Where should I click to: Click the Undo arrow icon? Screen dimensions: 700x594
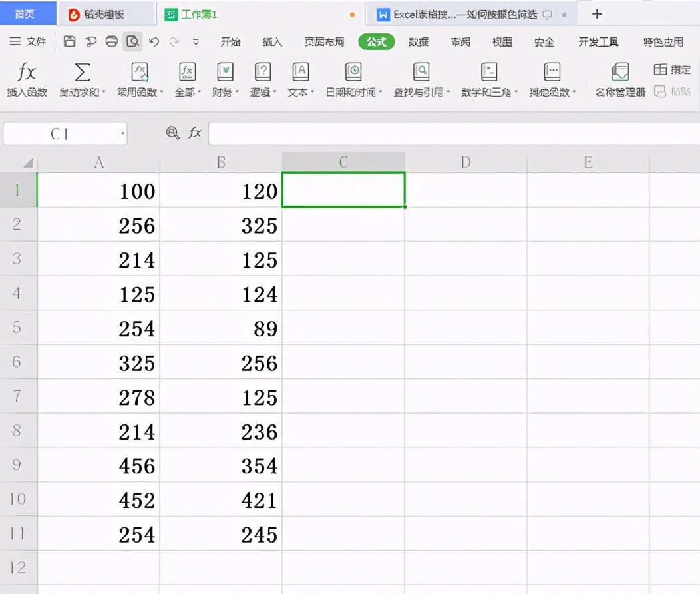click(154, 41)
